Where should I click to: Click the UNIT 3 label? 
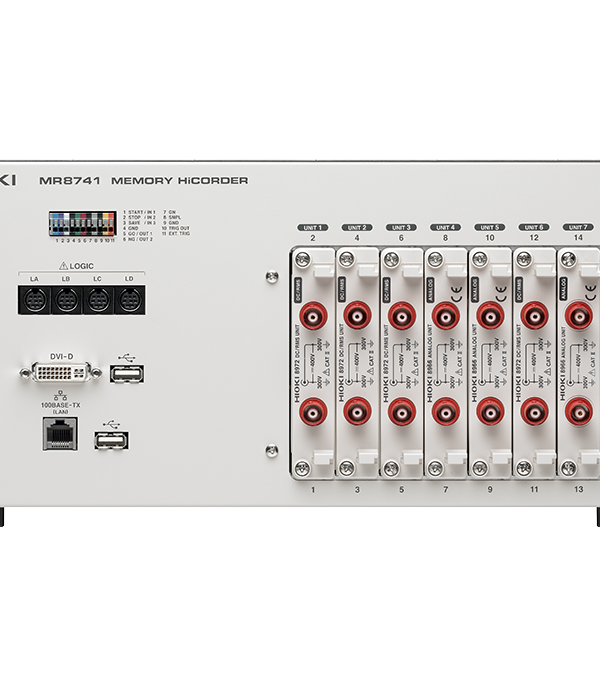(x=401, y=227)
